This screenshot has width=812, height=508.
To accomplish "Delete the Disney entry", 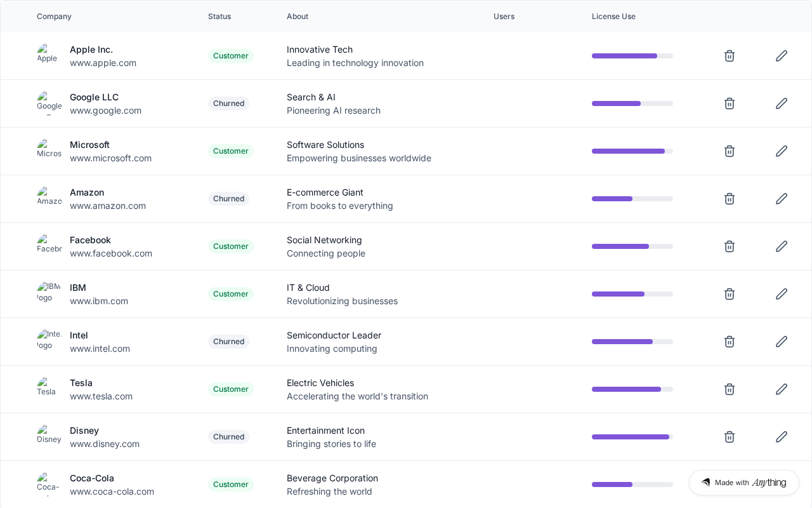I will (x=730, y=437).
